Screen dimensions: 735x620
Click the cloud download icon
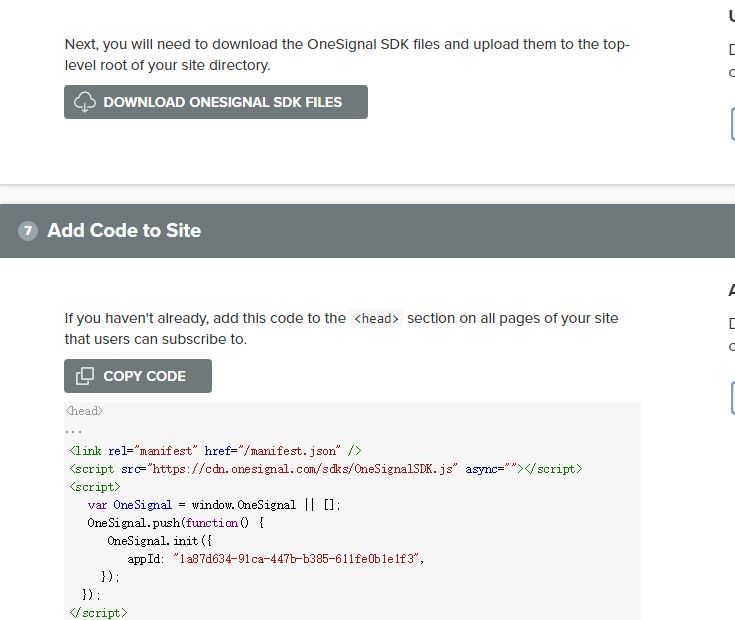pos(85,102)
